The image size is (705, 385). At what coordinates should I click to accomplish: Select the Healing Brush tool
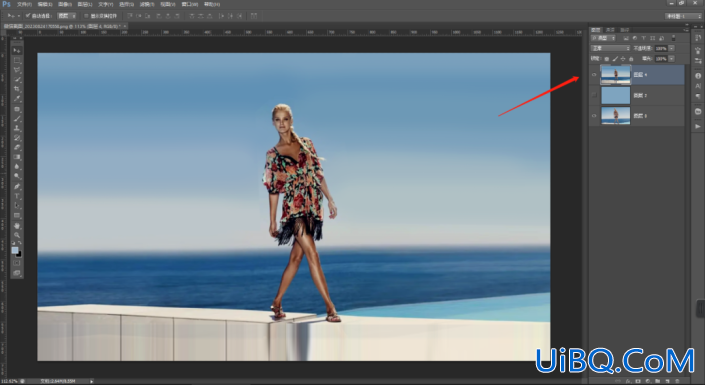(17, 109)
